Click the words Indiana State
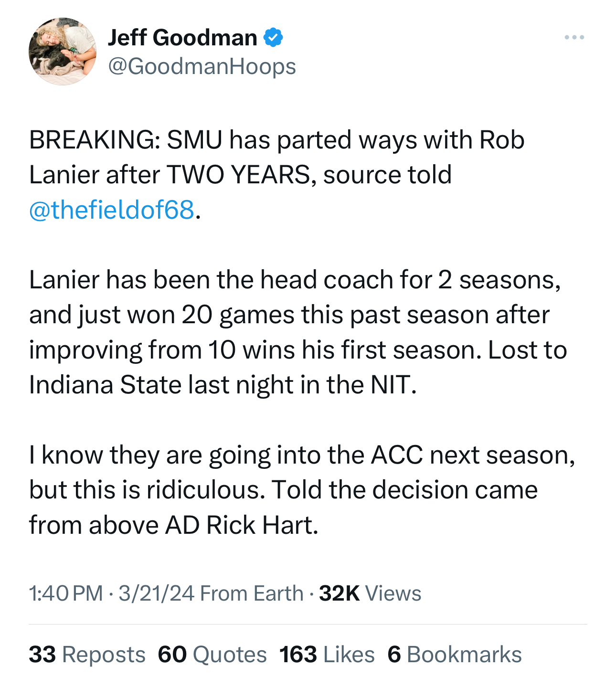Screen dimensions: 616x677 (x=105, y=385)
